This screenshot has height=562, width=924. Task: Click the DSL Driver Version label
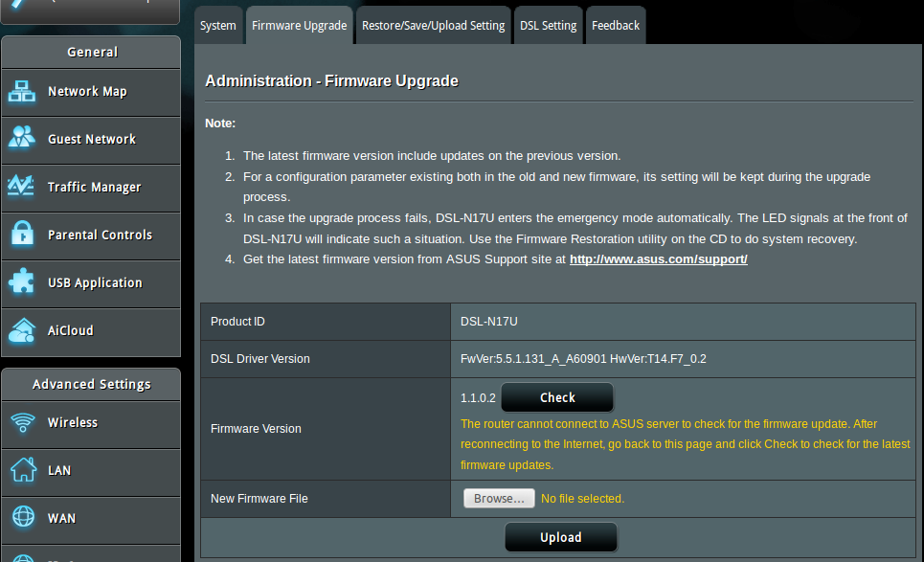tap(259, 359)
